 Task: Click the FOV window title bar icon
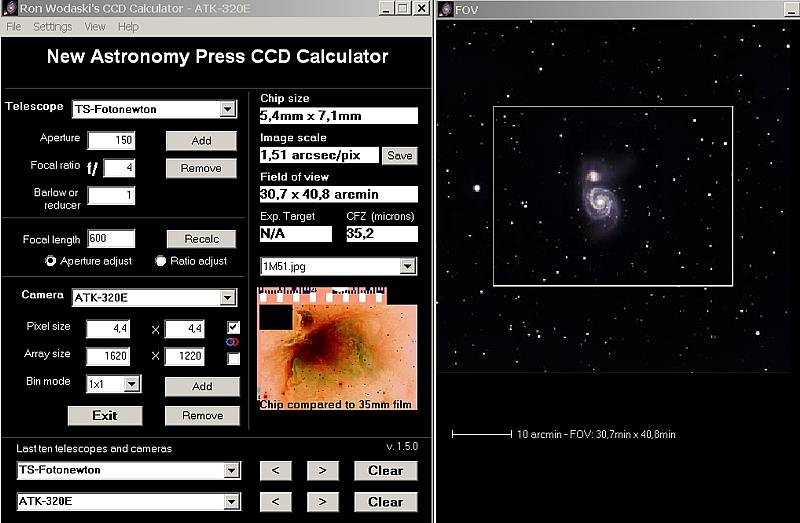pyautogui.click(x=445, y=8)
